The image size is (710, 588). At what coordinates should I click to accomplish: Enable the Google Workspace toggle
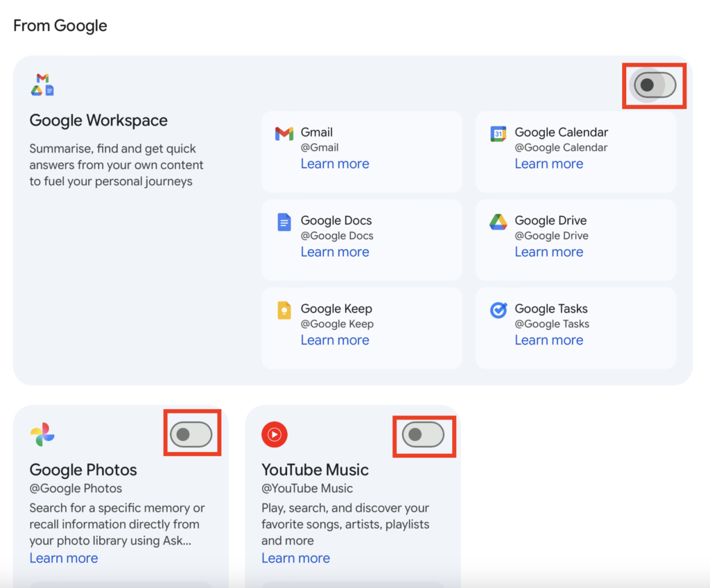tap(655, 85)
